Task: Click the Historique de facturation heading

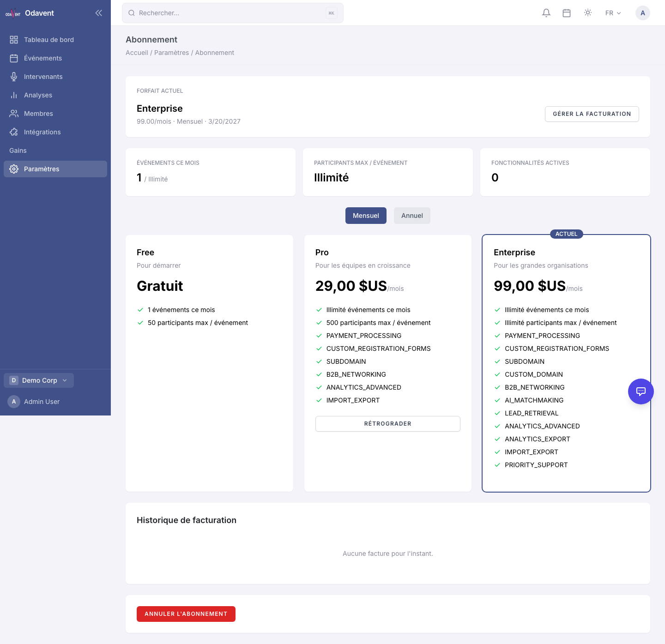Action: (187, 520)
